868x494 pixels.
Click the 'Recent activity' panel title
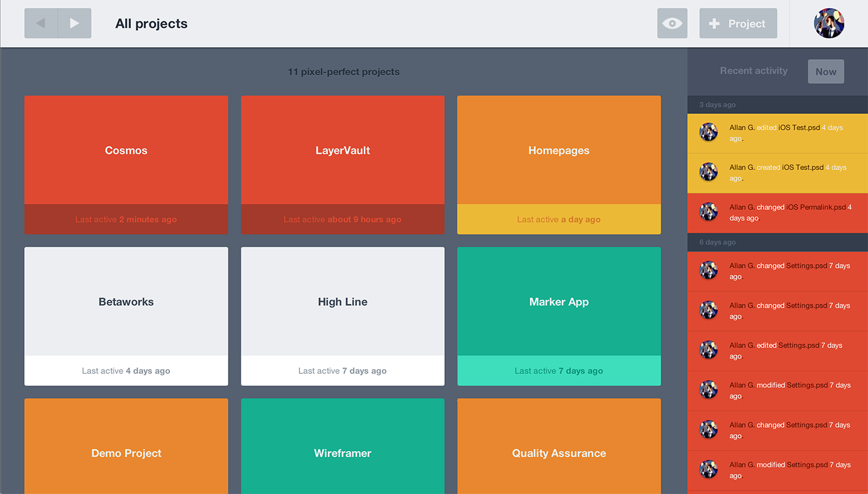coord(753,71)
